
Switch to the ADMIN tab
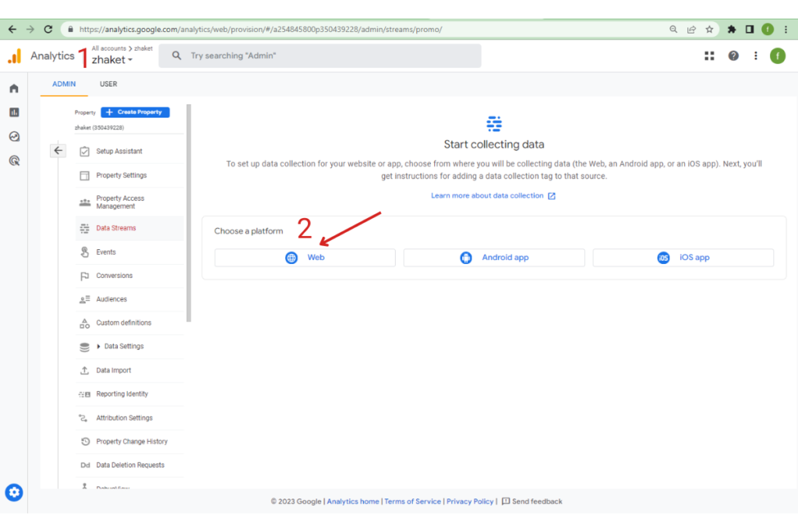(64, 84)
